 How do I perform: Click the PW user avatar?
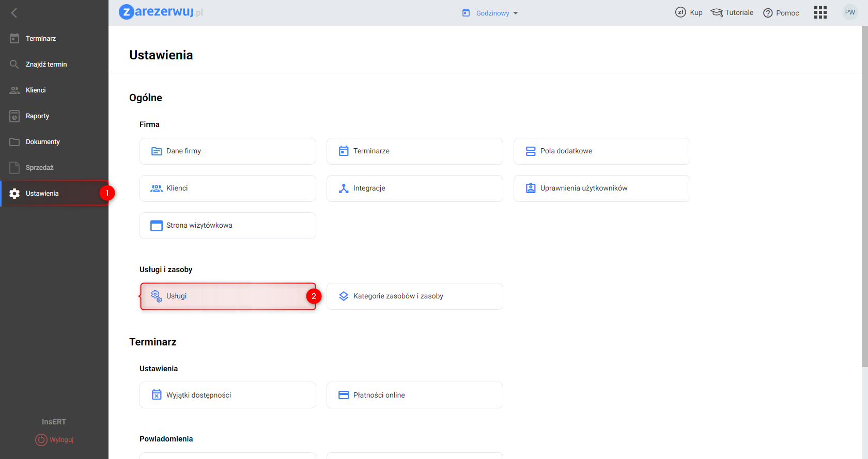pyautogui.click(x=850, y=12)
